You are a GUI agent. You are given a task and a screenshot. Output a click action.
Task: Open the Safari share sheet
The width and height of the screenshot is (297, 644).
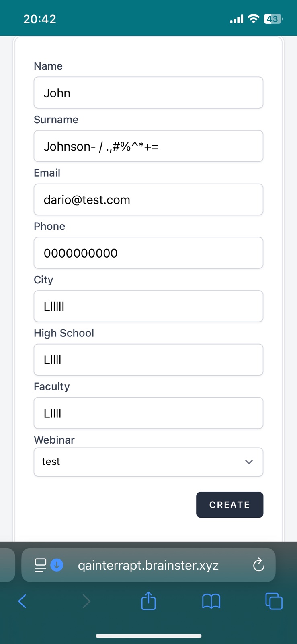click(148, 601)
